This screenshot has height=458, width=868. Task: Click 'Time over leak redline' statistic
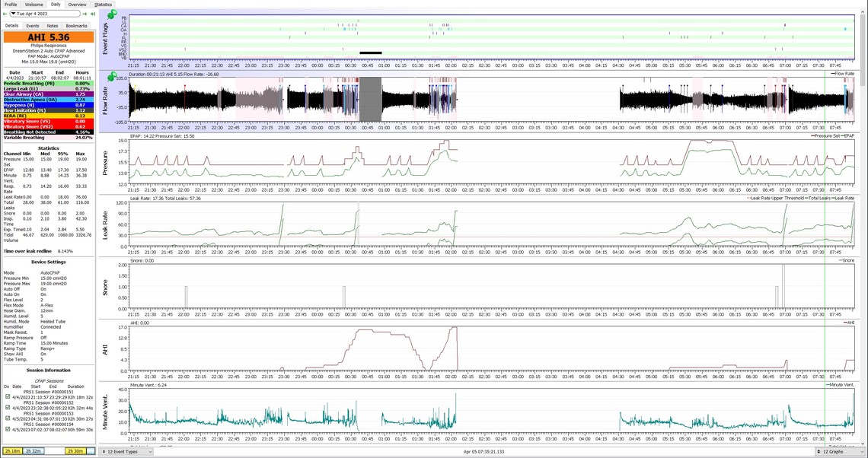tap(38, 251)
